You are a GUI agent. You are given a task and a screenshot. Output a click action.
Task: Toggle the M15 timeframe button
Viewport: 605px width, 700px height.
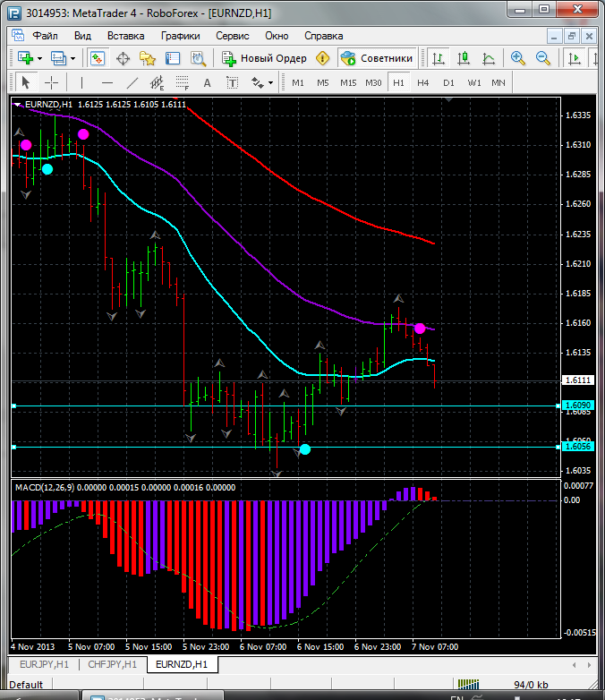(x=348, y=82)
